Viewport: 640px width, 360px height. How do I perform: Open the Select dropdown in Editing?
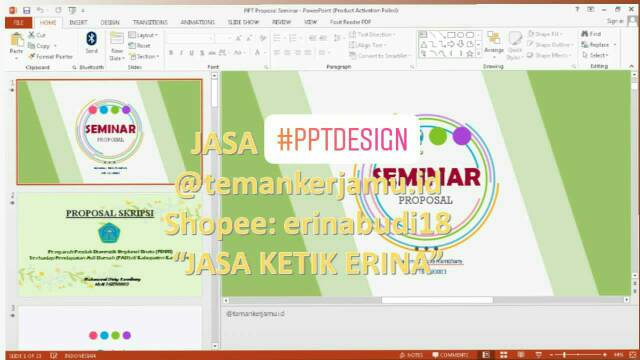595,55
